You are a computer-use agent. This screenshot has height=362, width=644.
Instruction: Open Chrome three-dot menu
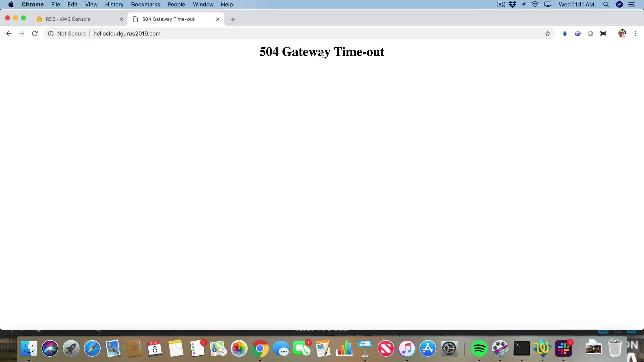tap(635, 33)
